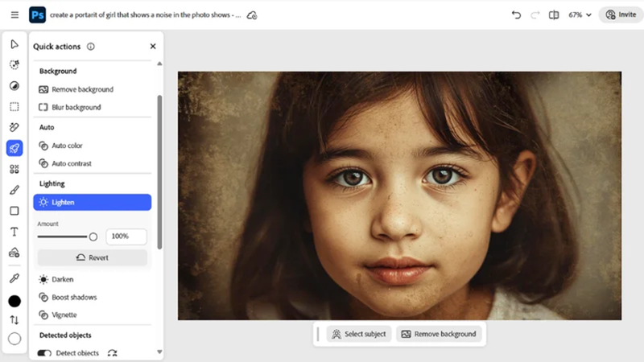The height and width of the screenshot is (362, 644).
Task: Select the highlighted Lighten action
Action: point(93,203)
